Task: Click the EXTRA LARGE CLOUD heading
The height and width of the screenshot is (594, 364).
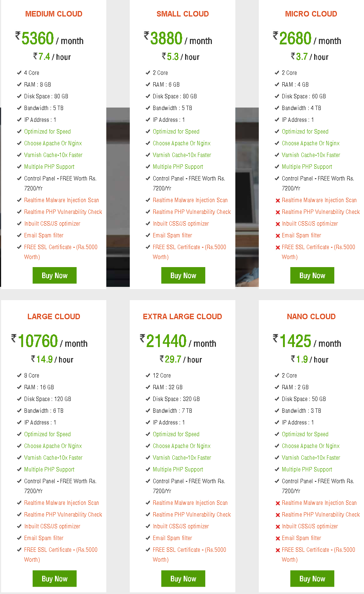Action: (x=183, y=317)
